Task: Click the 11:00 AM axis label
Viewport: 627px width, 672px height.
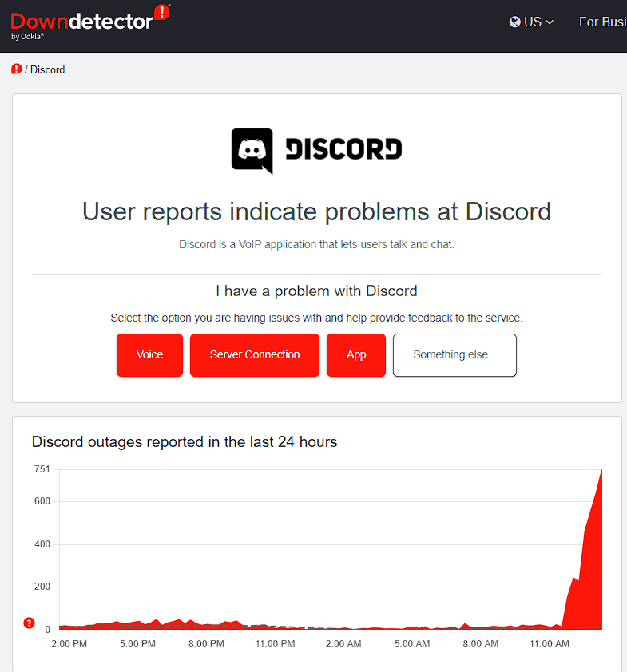Action: tap(550, 644)
